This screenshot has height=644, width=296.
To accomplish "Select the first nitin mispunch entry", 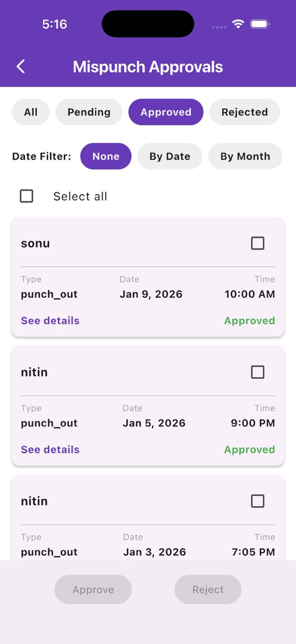I will click(x=257, y=372).
